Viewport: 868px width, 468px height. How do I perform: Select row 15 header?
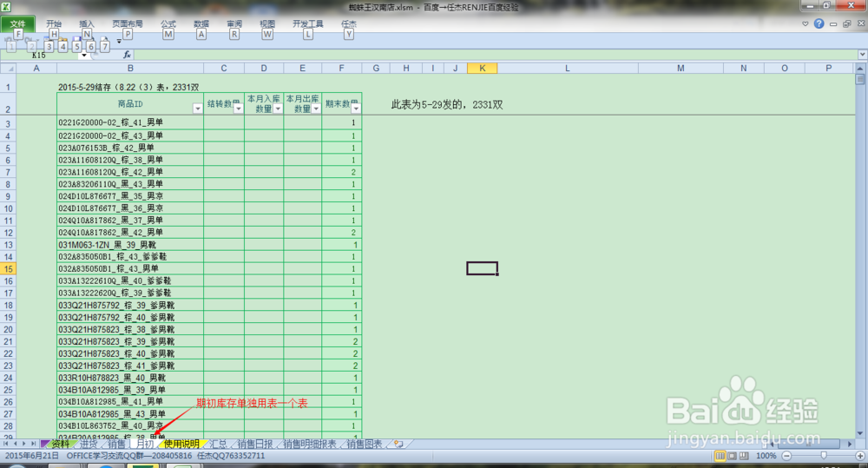[x=9, y=268]
